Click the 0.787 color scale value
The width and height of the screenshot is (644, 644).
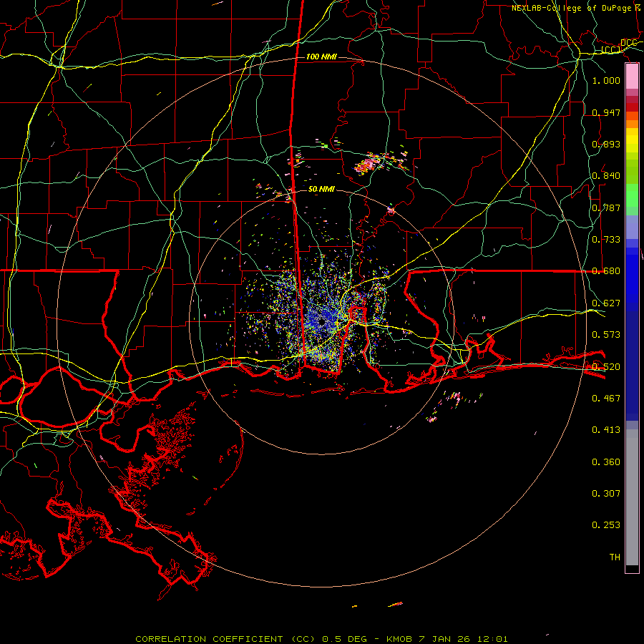tap(606, 208)
